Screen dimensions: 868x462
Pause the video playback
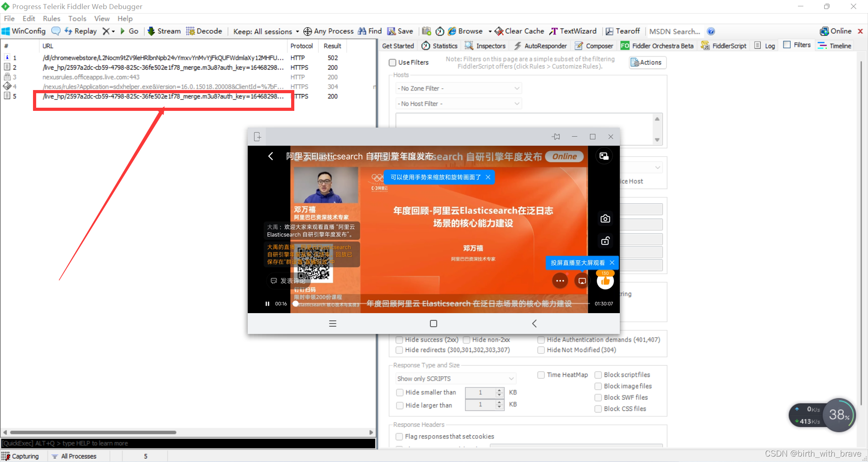tap(267, 304)
